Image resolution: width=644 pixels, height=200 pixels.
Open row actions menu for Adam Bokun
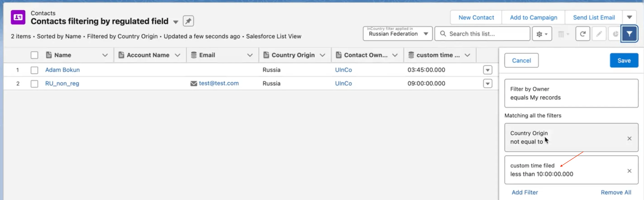[487, 70]
